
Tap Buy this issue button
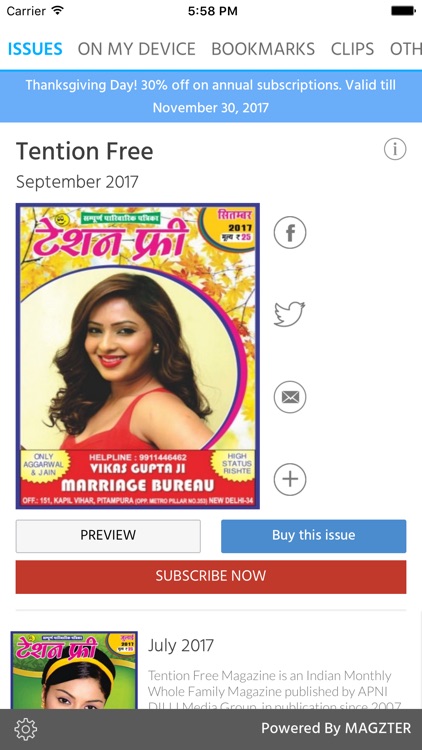pos(313,536)
